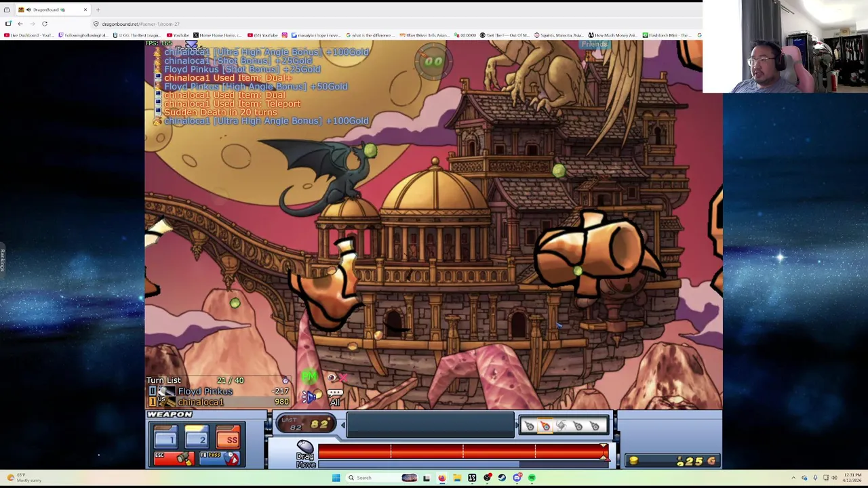The image size is (868, 488).
Task: Open the All chat channel bubble
Action: click(335, 397)
